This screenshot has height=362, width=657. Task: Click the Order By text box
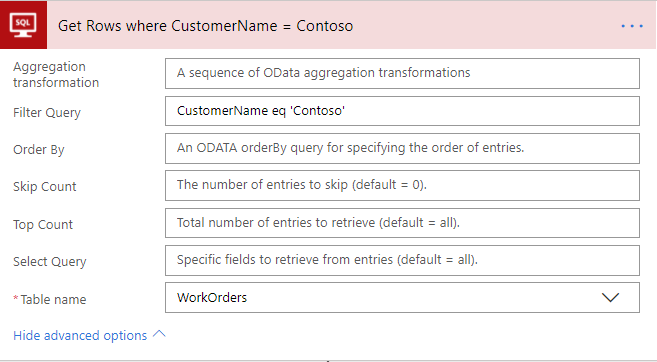(x=402, y=148)
